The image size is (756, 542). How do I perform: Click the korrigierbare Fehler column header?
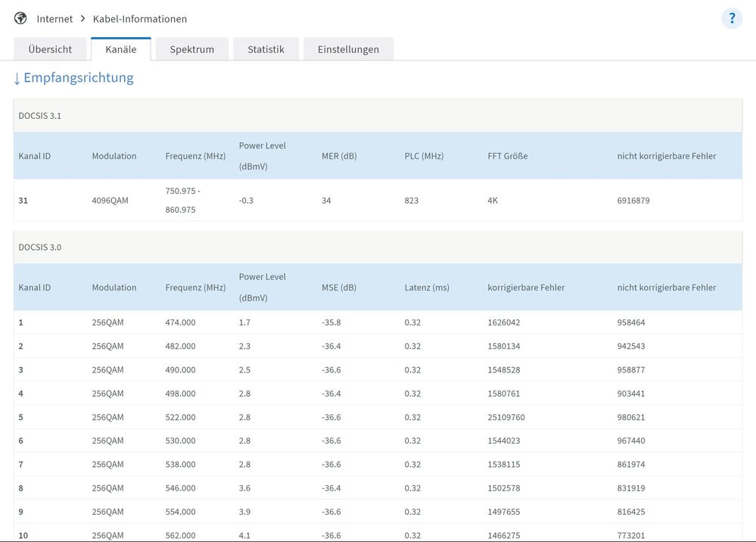tap(526, 288)
